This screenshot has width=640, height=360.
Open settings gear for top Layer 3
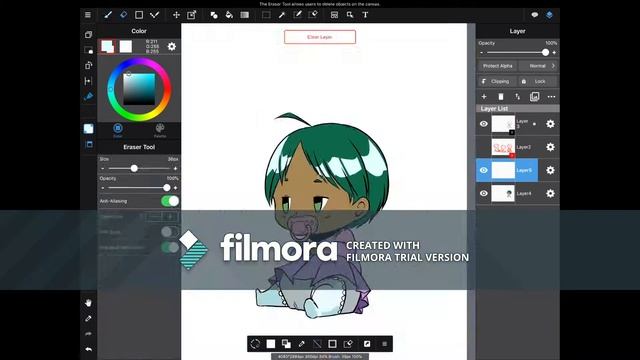pos(550,124)
